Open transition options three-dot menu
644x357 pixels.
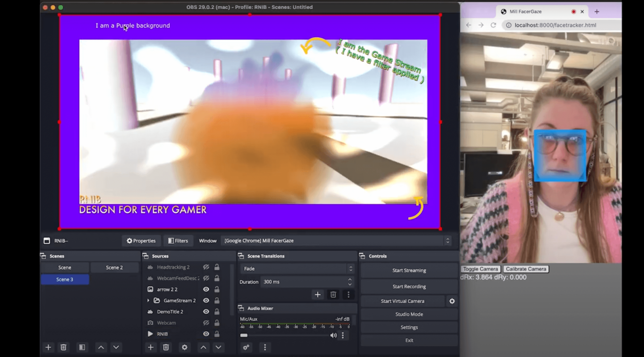[x=348, y=295]
